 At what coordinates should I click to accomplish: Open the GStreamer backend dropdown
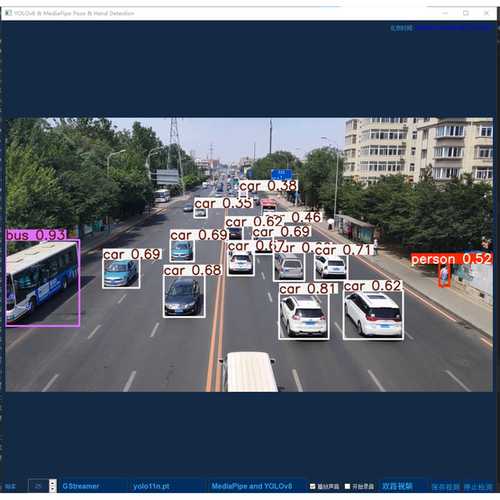pos(93,486)
